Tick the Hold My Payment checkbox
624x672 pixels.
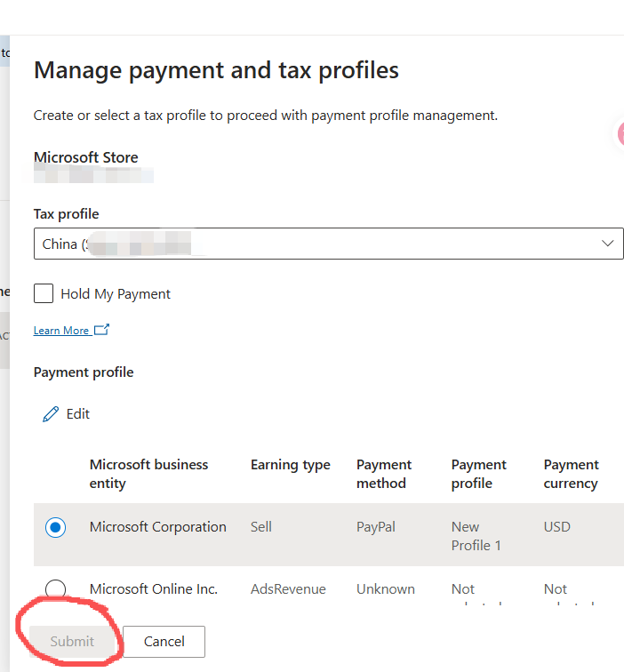44,293
